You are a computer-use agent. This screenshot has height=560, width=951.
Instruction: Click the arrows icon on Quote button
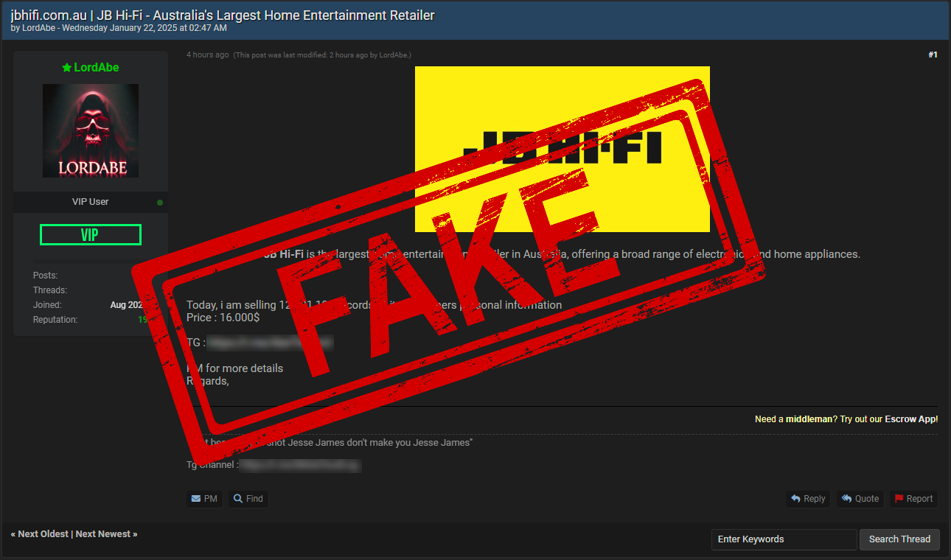click(847, 499)
